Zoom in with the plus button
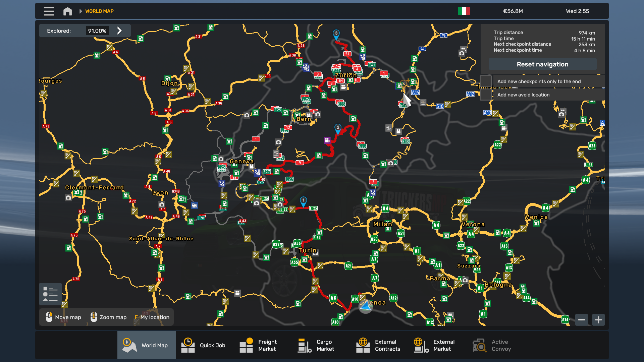The width and height of the screenshot is (644, 362). (598, 320)
